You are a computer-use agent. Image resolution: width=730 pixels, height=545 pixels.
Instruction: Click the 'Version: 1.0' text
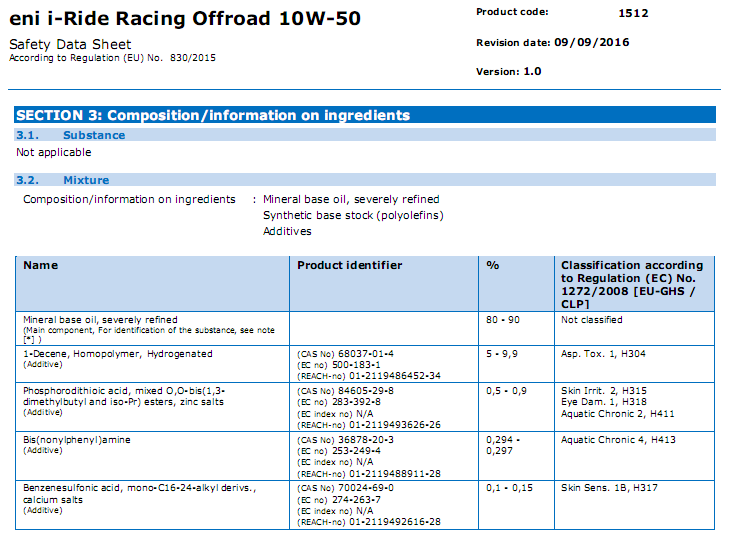click(x=508, y=72)
